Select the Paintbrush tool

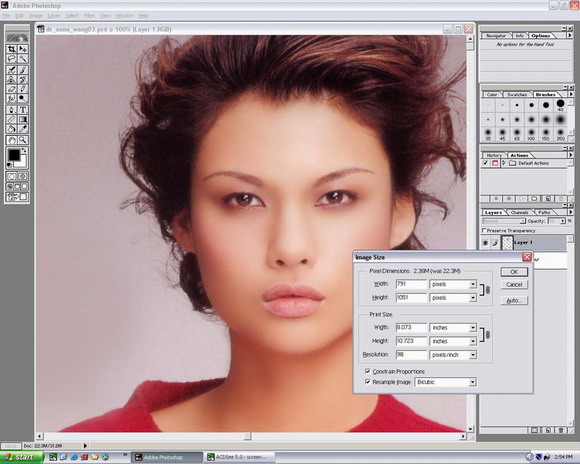coord(23,70)
